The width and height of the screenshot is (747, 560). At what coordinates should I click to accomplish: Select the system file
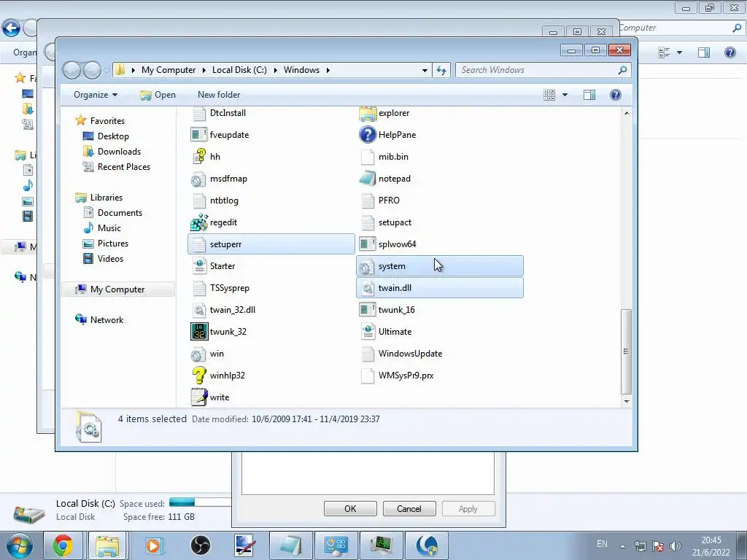pyautogui.click(x=440, y=266)
